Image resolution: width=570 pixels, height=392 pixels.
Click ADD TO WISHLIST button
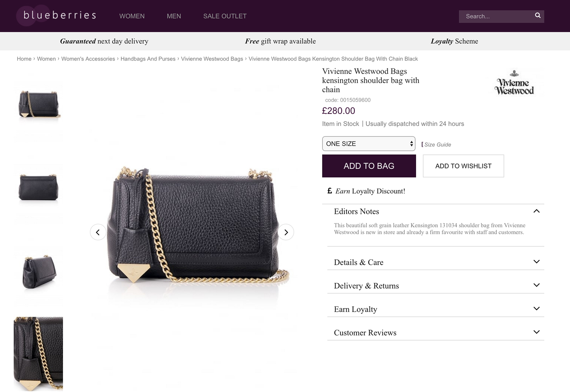pos(463,166)
